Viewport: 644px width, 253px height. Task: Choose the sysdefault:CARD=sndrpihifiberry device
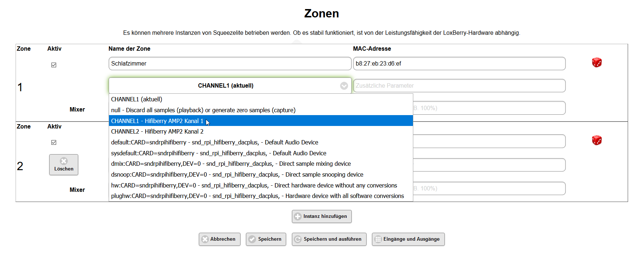tap(218, 153)
